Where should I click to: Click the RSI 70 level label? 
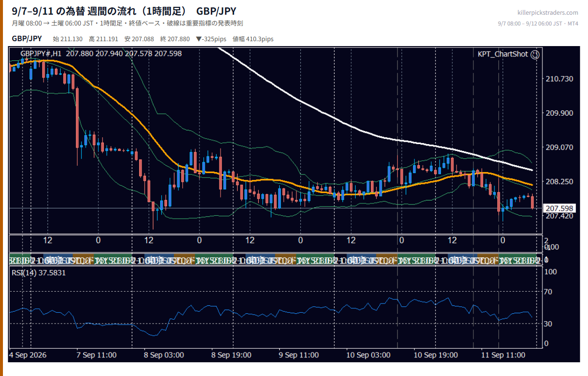tap(549, 292)
